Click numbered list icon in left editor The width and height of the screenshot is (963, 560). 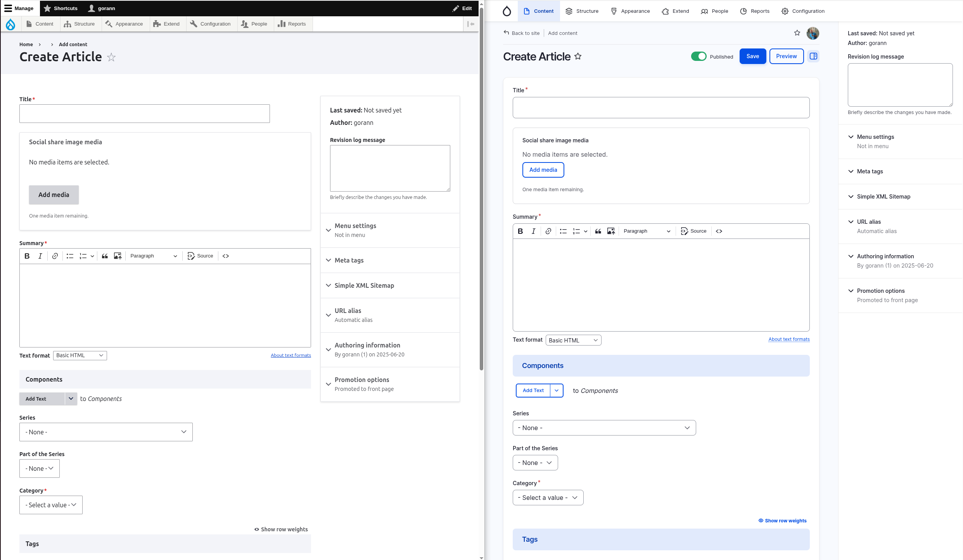click(83, 256)
